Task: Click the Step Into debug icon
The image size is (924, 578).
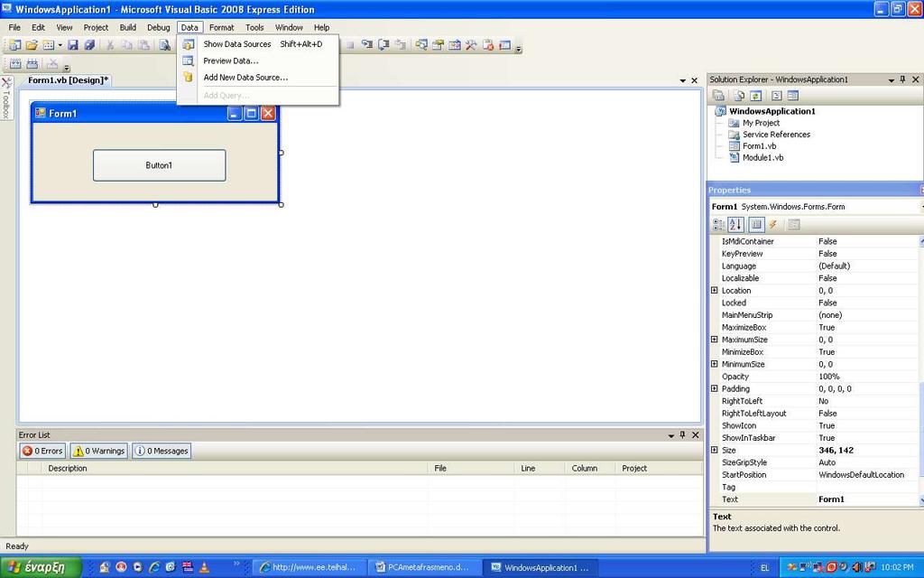Action: point(367,45)
